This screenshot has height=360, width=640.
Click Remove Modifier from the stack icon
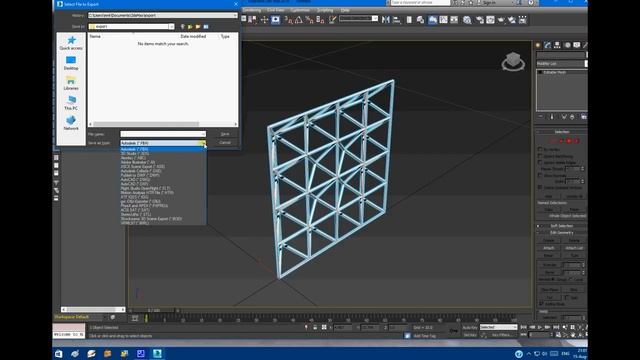click(x=572, y=117)
